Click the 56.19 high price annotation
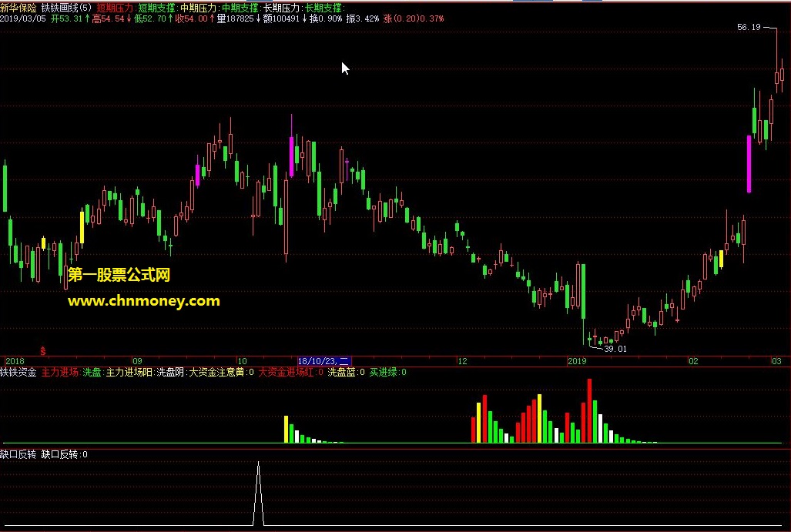Screen dimensions: 791x532 pos(749,27)
